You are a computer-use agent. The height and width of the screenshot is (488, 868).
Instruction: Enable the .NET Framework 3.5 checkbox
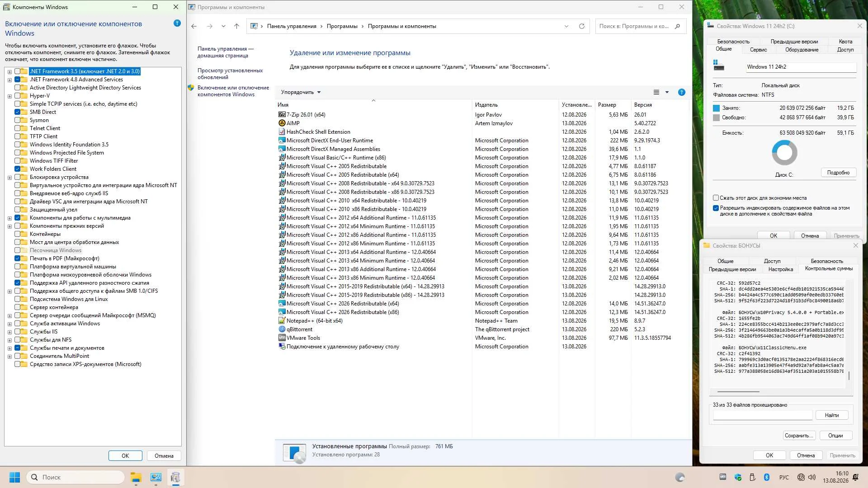click(17, 71)
